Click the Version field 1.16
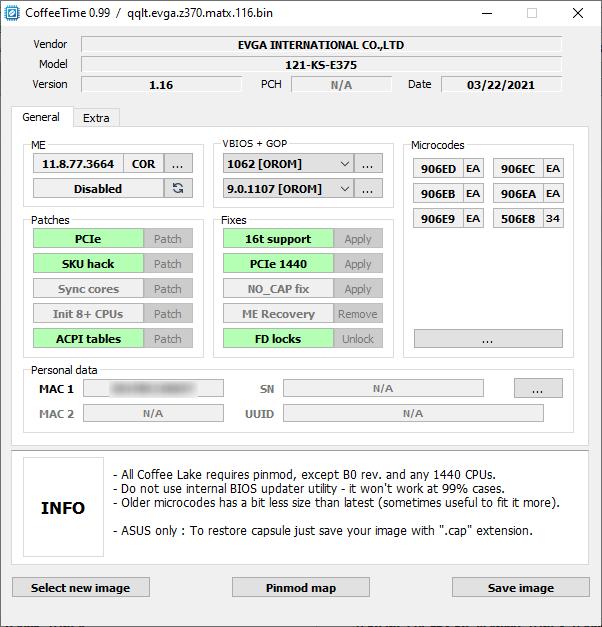The image size is (602, 627). point(161,84)
